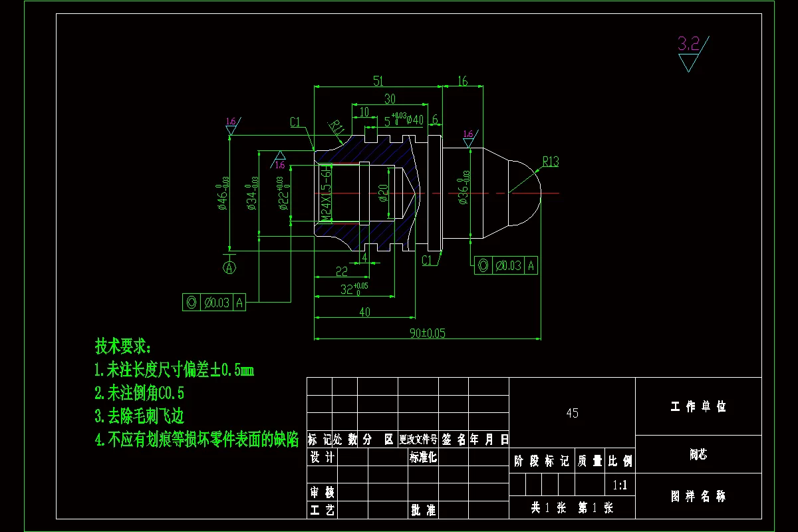The image size is (798, 532).
Task: Click the material designation 45 in title block
Action: [573, 413]
